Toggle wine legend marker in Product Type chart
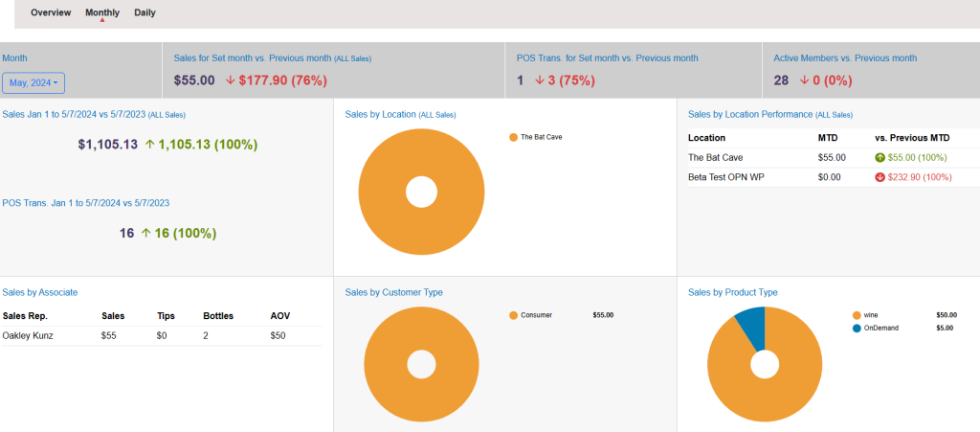This screenshot has width=980, height=432. 857,315
